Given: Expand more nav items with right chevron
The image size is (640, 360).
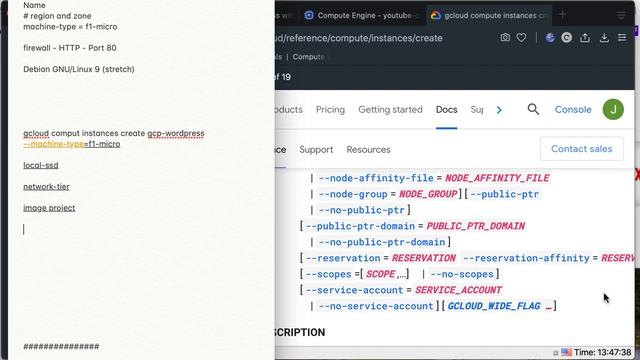Looking at the screenshot, I should point(499,110).
